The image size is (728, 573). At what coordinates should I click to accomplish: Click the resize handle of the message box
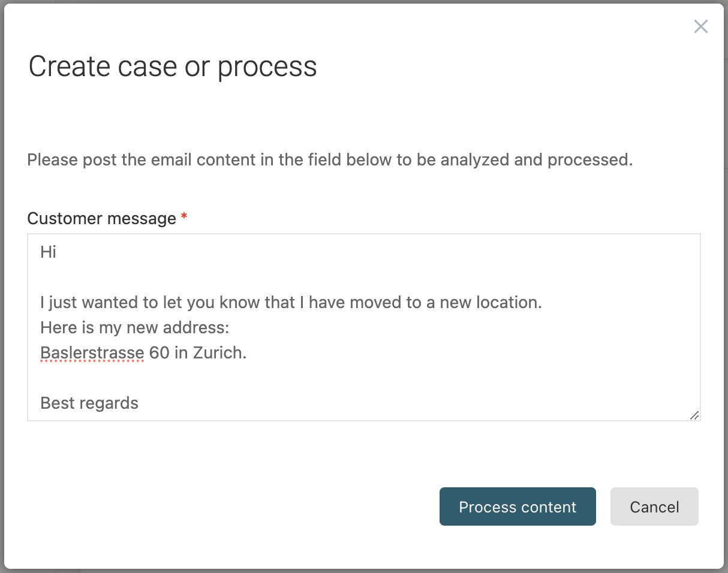click(695, 415)
